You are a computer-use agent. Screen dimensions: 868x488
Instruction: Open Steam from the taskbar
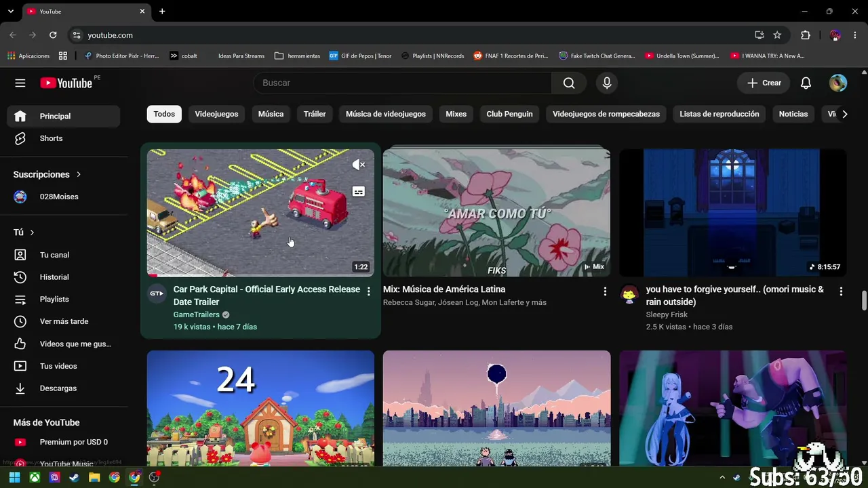tap(74, 477)
